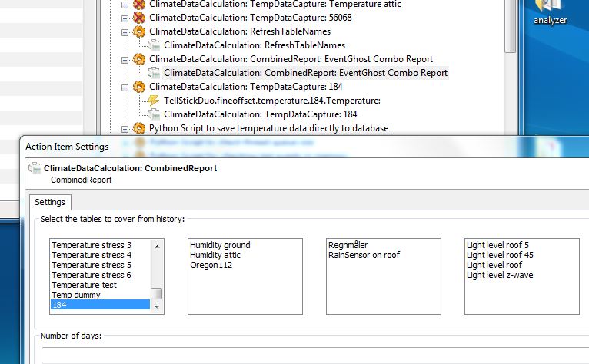Expand the Python Script to save temperature macro
589x364 pixels.
click(x=125, y=129)
